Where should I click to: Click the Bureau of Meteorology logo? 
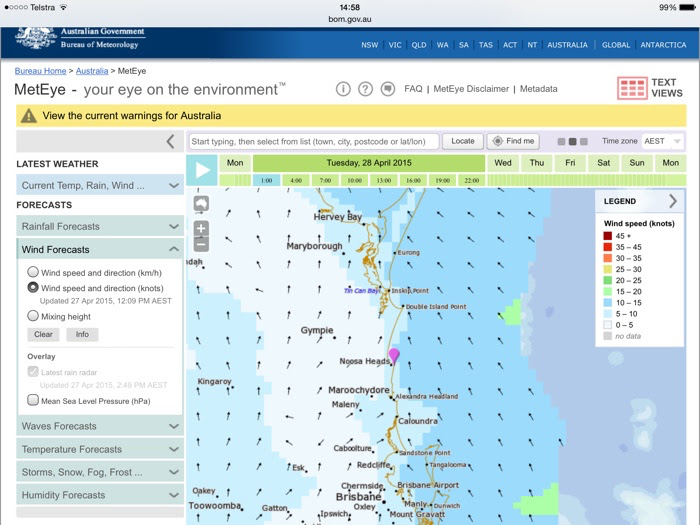[x=80, y=38]
